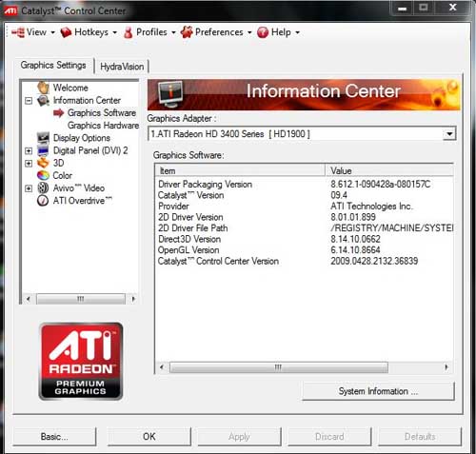Click the Item column header
The height and width of the screenshot is (454, 476).
point(240,170)
